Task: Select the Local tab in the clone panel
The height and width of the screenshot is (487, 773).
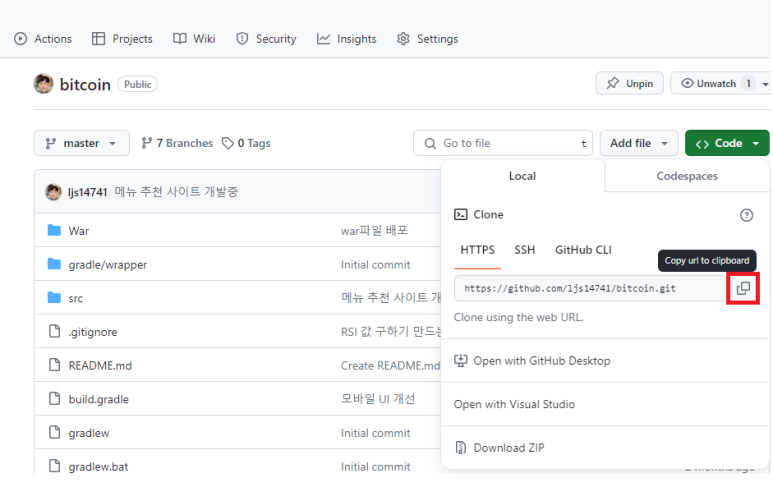Action: pos(523,176)
